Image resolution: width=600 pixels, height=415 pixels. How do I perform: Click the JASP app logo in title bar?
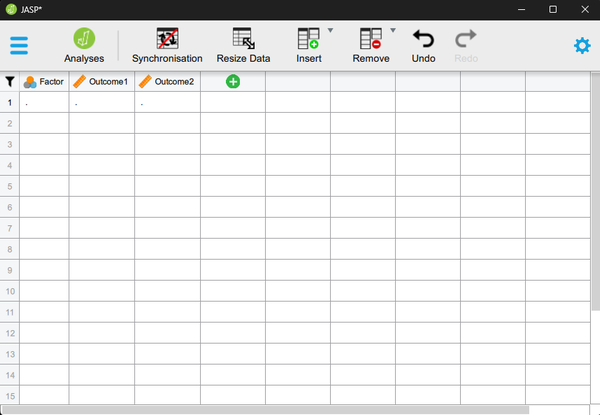point(11,9)
